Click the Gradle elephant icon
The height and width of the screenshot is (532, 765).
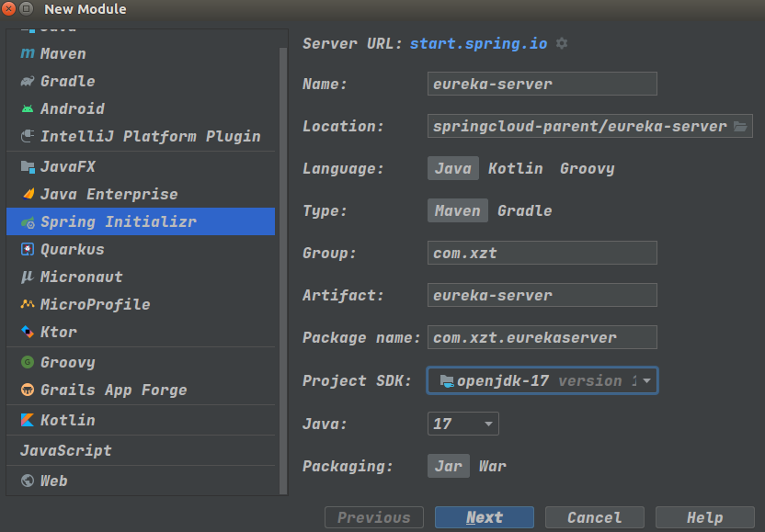click(28, 82)
